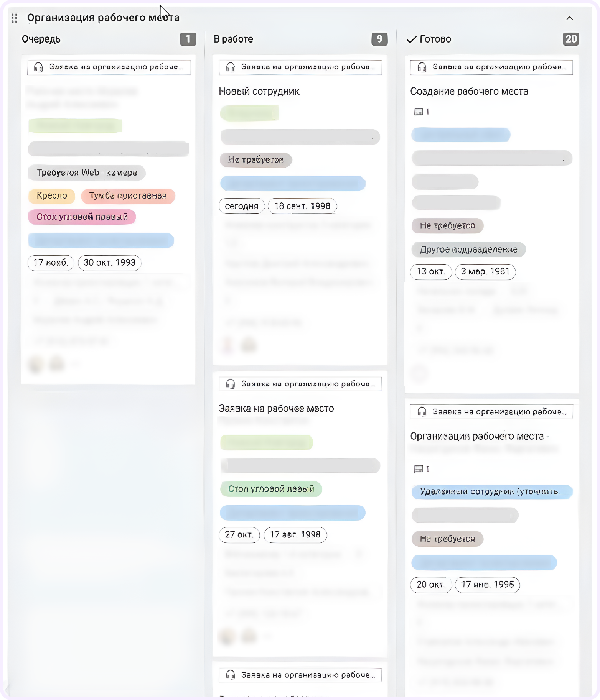Image resolution: width=600 pixels, height=700 pixels.
Task: Select the Очередь column header
Action: pyautogui.click(x=41, y=39)
